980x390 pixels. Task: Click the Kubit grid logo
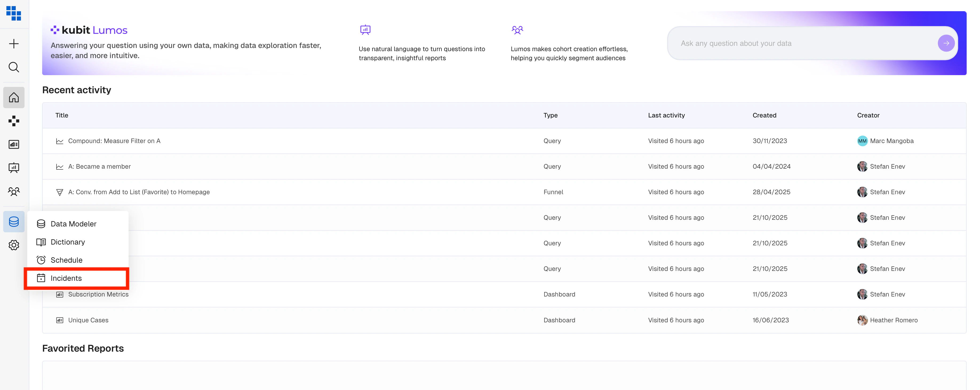pyautogui.click(x=14, y=13)
